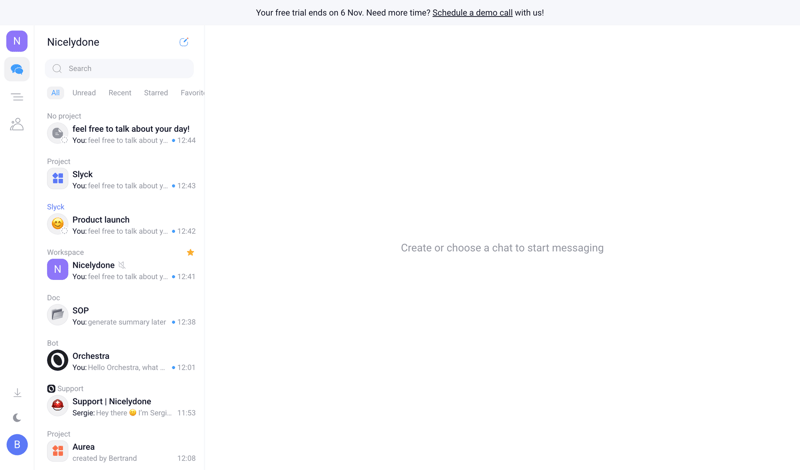Click the download app icon

pos(17,393)
